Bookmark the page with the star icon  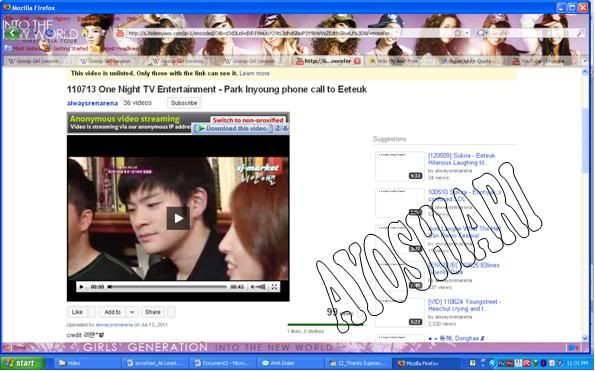click(458, 33)
